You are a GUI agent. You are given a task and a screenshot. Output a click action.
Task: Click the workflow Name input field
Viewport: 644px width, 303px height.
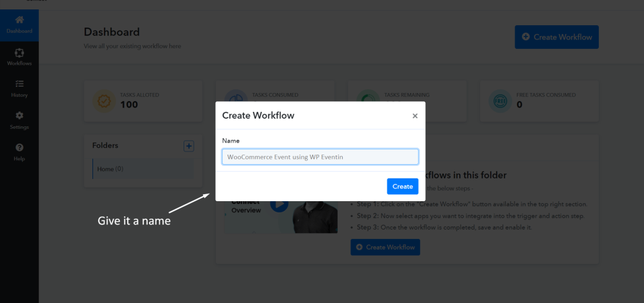tap(320, 157)
